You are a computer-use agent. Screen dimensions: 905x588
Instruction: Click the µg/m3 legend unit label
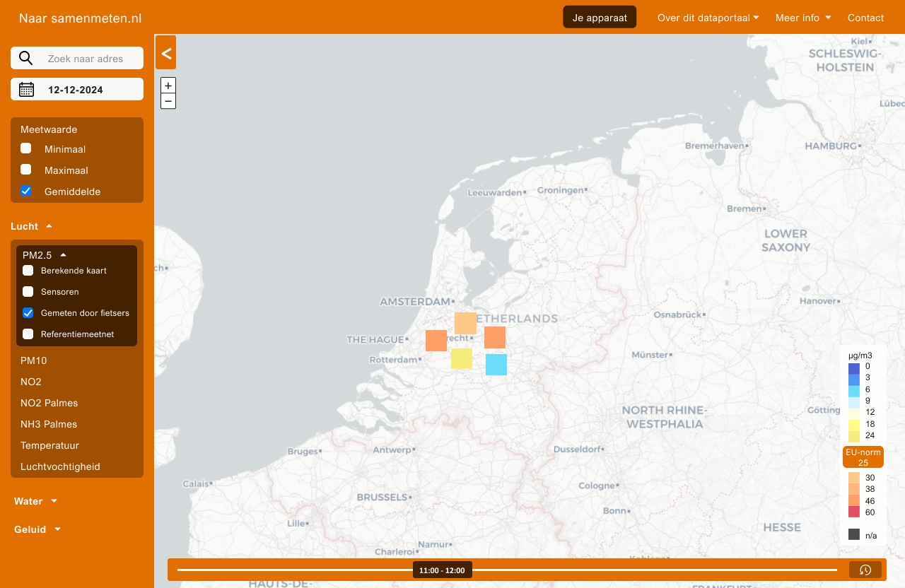coord(860,355)
